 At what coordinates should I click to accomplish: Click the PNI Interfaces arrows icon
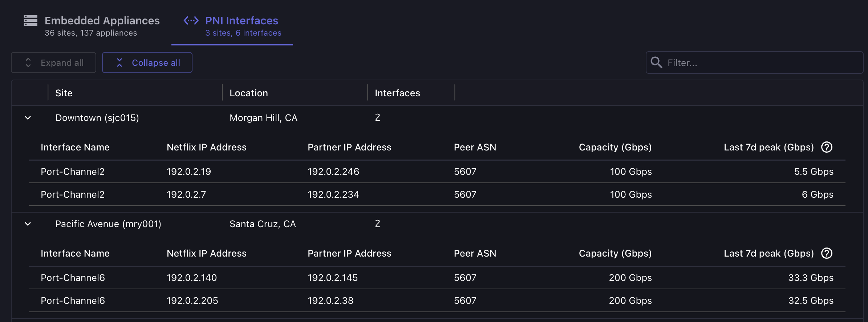coord(191,20)
